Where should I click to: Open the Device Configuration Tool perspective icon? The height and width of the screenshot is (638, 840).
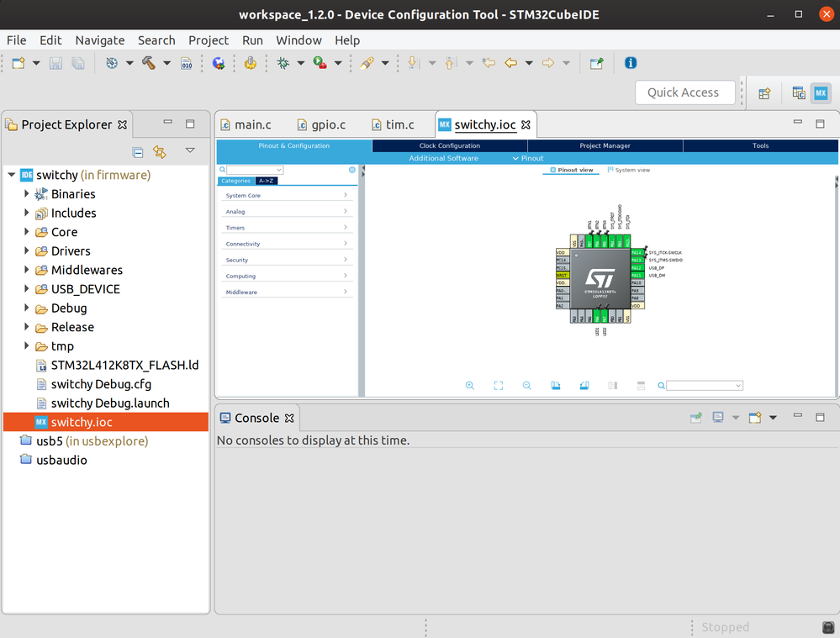821,93
